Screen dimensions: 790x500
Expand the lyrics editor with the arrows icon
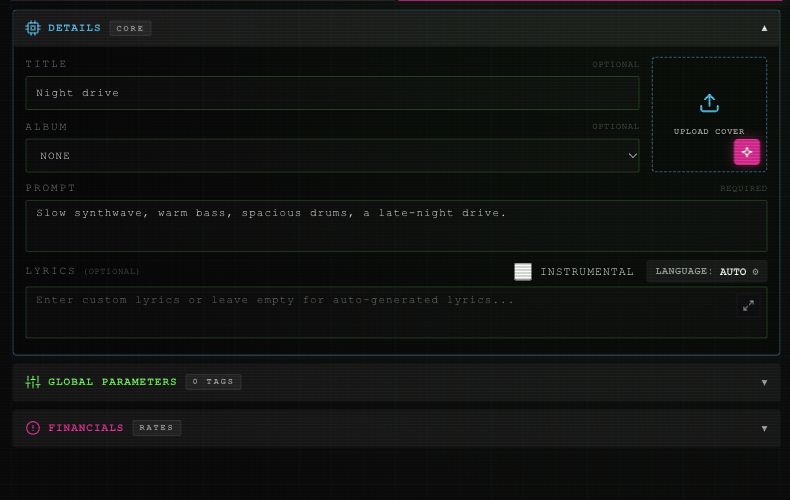(748, 305)
